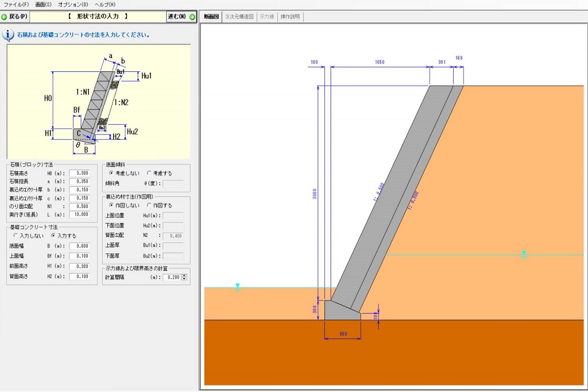
Task: Click the dimension diagram thumbnail
Action: pyautogui.click(x=98, y=102)
